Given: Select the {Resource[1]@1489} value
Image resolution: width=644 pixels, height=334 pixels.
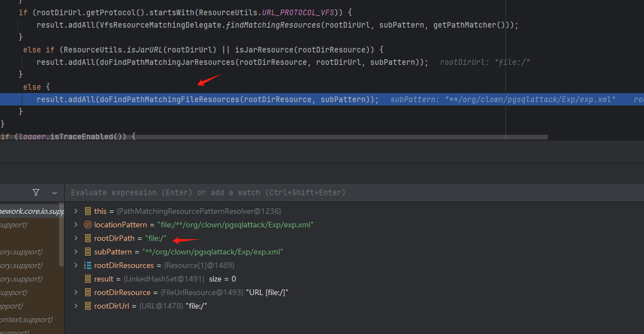Looking at the screenshot, I should click(x=199, y=265).
